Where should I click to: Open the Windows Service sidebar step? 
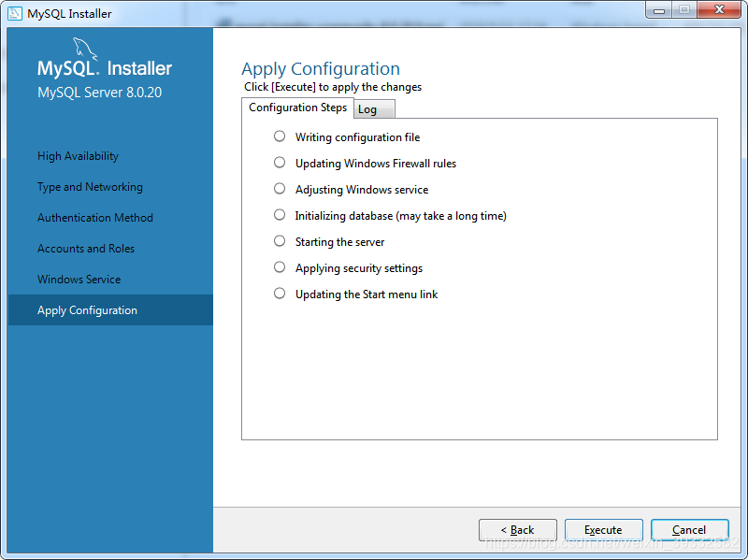pos(79,280)
